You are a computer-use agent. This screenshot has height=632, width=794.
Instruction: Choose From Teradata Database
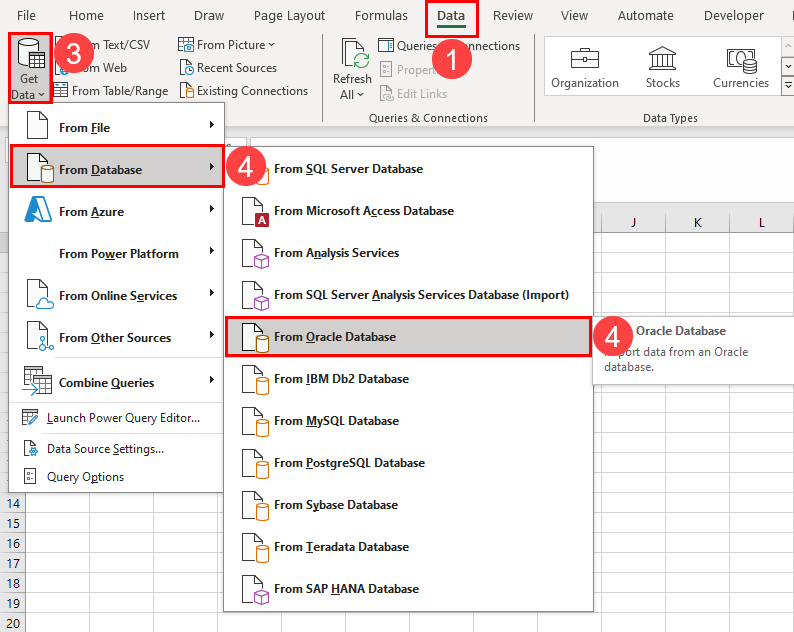point(409,546)
